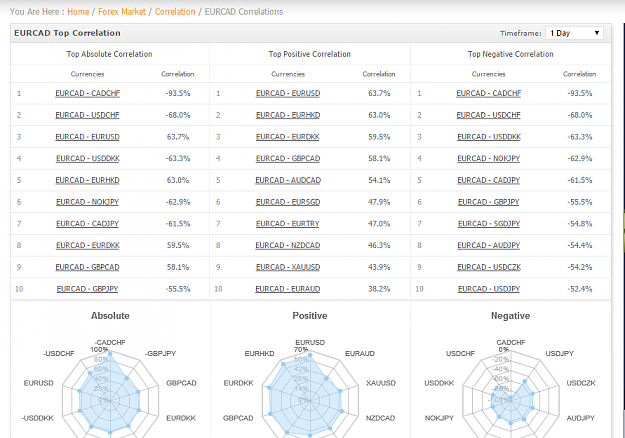Open EURCAD - AUDJPY link
Image resolution: width=625 pixels, height=438 pixels.
click(x=489, y=246)
